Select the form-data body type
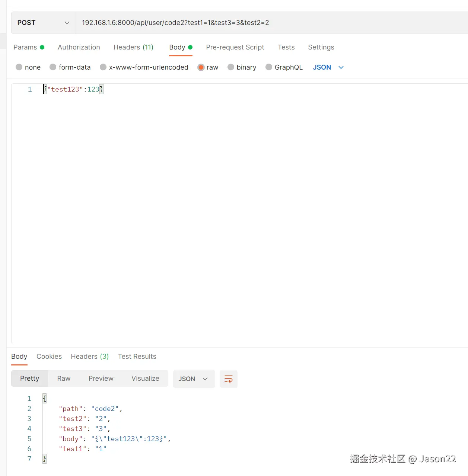The width and height of the screenshot is (468, 476). [70, 67]
